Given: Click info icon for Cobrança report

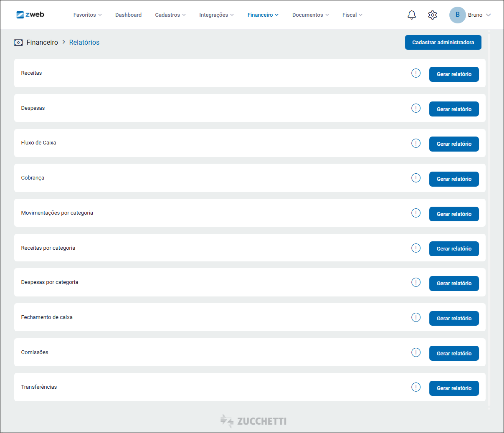Looking at the screenshot, I should coord(415,178).
